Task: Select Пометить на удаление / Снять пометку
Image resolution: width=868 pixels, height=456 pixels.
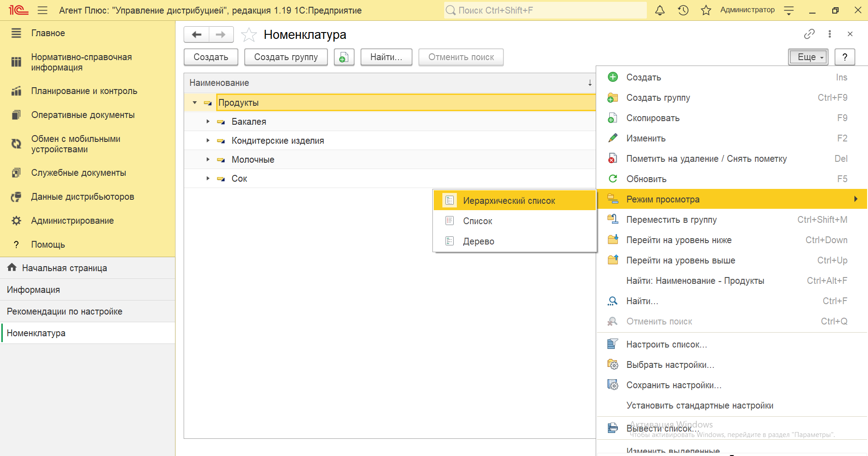Action: 732,159
